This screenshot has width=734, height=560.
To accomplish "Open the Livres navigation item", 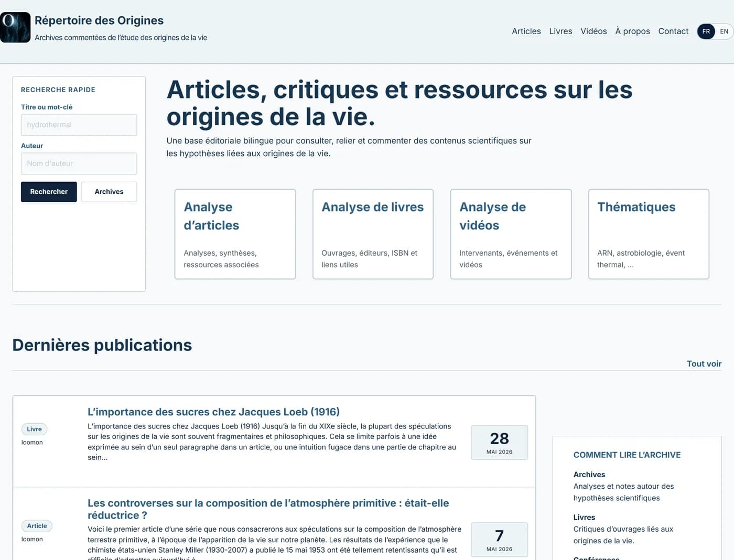I will tap(560, 31).
